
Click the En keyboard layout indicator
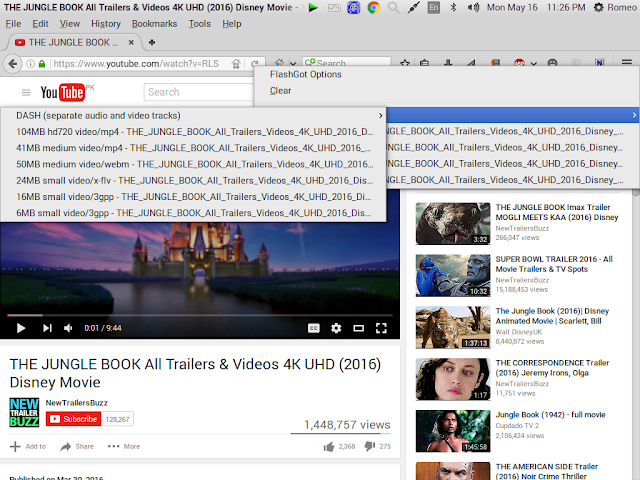pyautogui.click(x=433, y=7)
